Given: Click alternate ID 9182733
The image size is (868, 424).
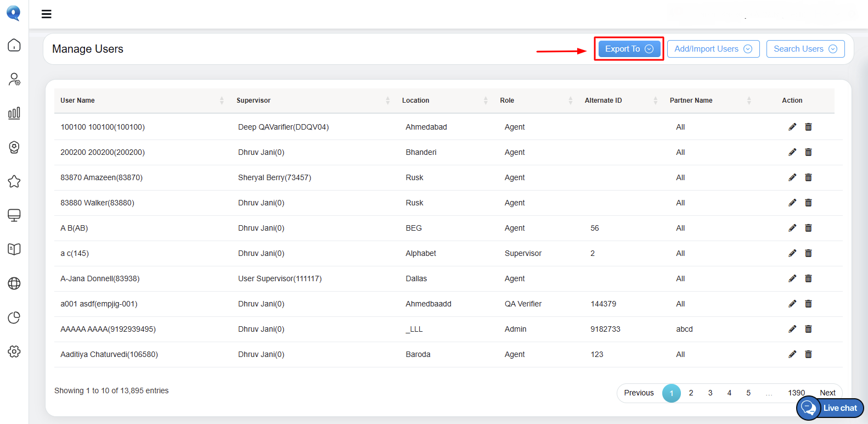Looking at the screenshot, I should pyautogui.click(x=605, y=329).
